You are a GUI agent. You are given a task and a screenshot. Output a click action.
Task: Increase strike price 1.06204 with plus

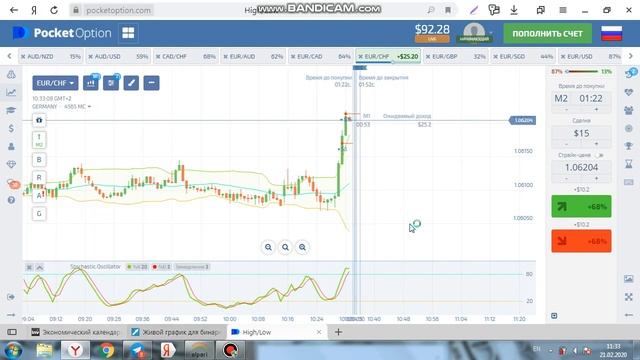coord(596,179)
